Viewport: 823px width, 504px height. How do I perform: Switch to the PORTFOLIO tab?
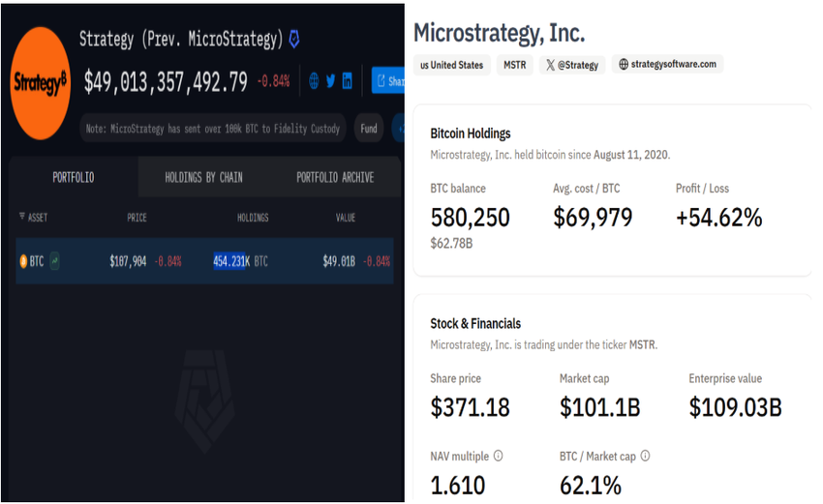pyautogui.click(x=74, y=177)
